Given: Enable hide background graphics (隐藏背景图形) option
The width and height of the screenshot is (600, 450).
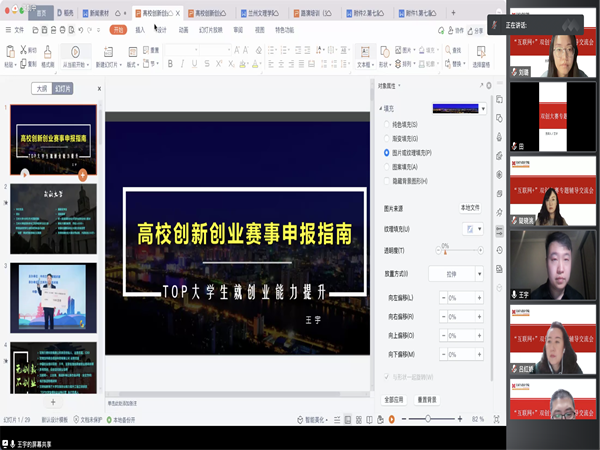Looking at the screenshot, I should click(387, 180).
